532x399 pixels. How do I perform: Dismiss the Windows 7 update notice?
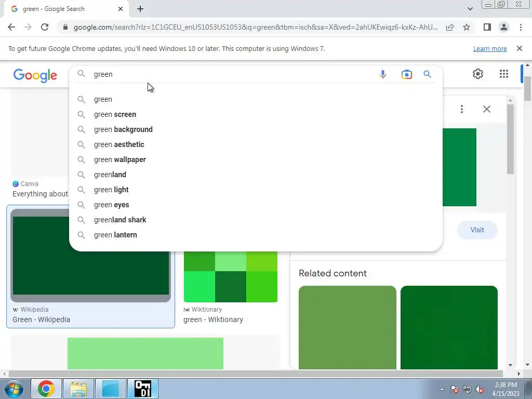point(519,48)
